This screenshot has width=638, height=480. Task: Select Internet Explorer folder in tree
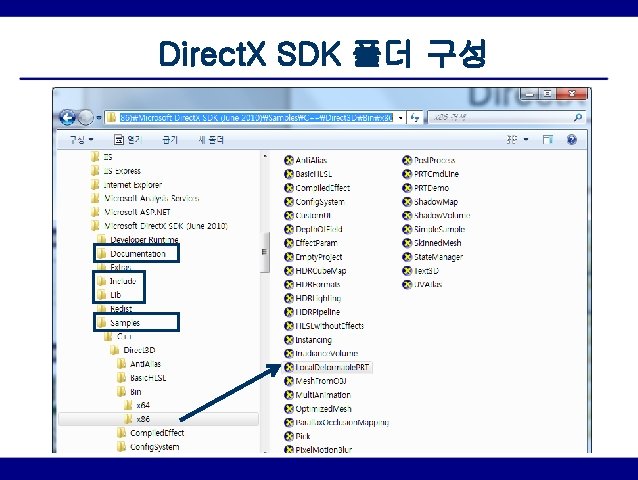coord(126,185)
